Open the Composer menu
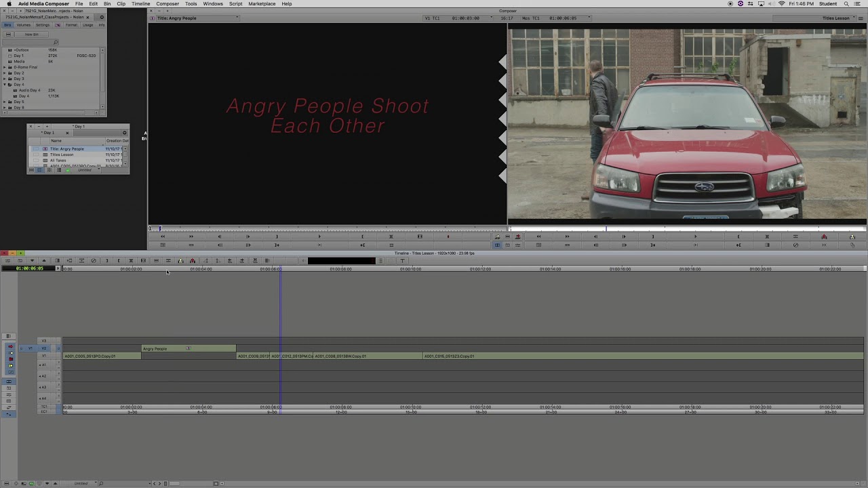The image size is (868, 488). pos(167,4)
